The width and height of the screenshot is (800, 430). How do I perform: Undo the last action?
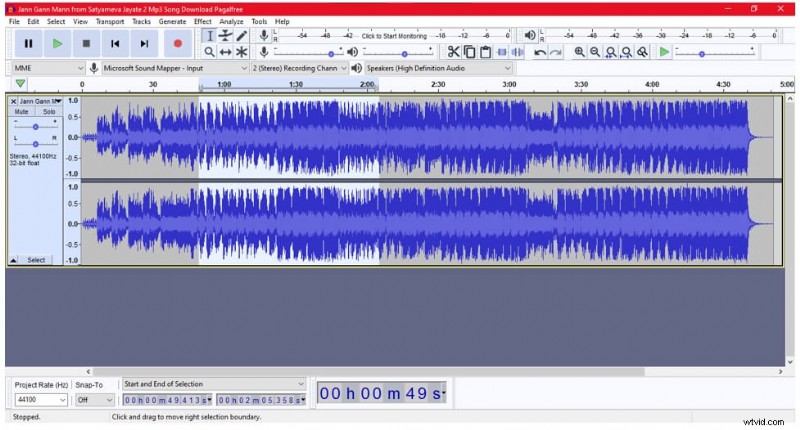(540, 52)
